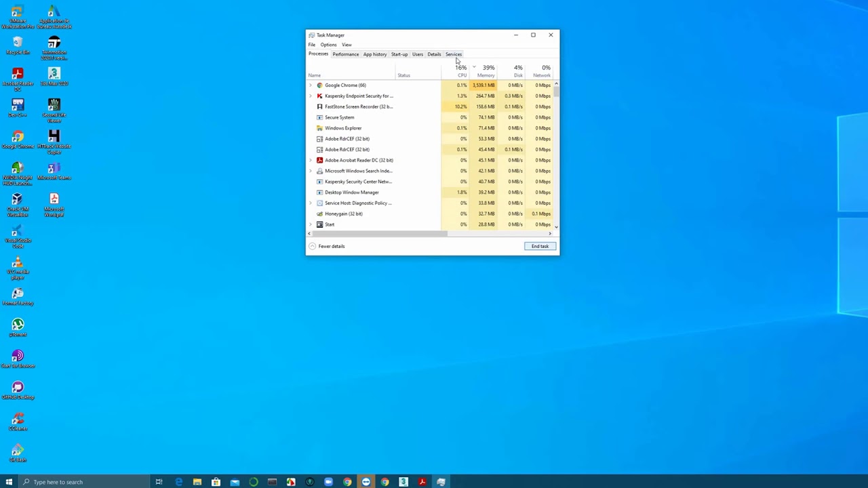Switch to the Start-up tab
This screenshot has width=868, height=488.
pos(399,54)
